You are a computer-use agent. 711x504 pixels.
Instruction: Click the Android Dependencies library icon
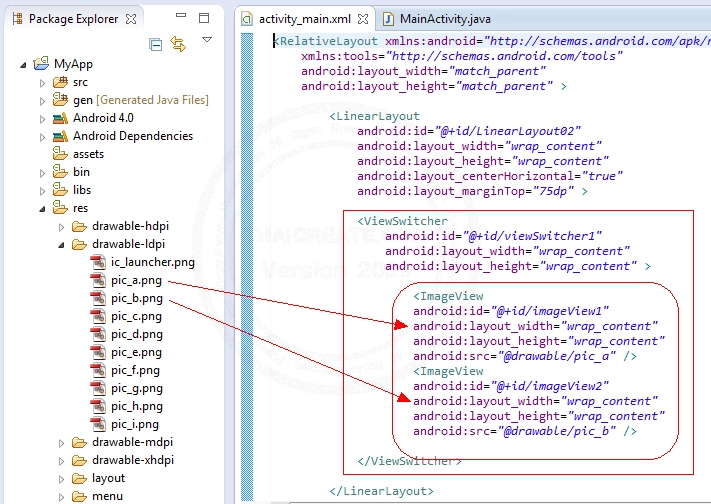60,136
